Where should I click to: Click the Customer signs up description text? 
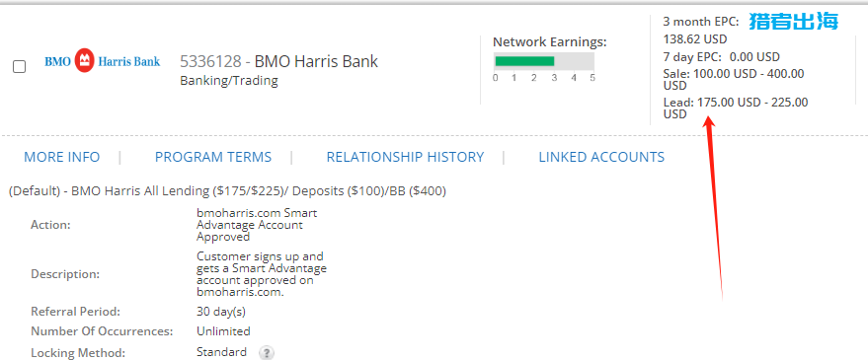[262, 274]
